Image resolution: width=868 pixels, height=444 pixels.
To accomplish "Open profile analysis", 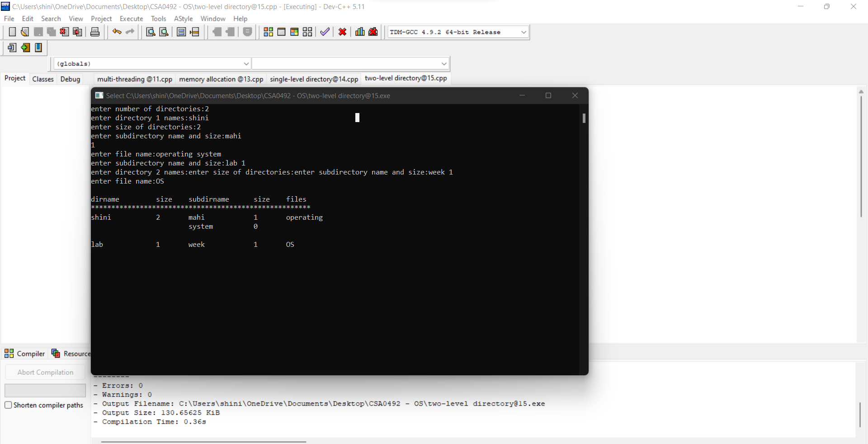I will (359, 32).
